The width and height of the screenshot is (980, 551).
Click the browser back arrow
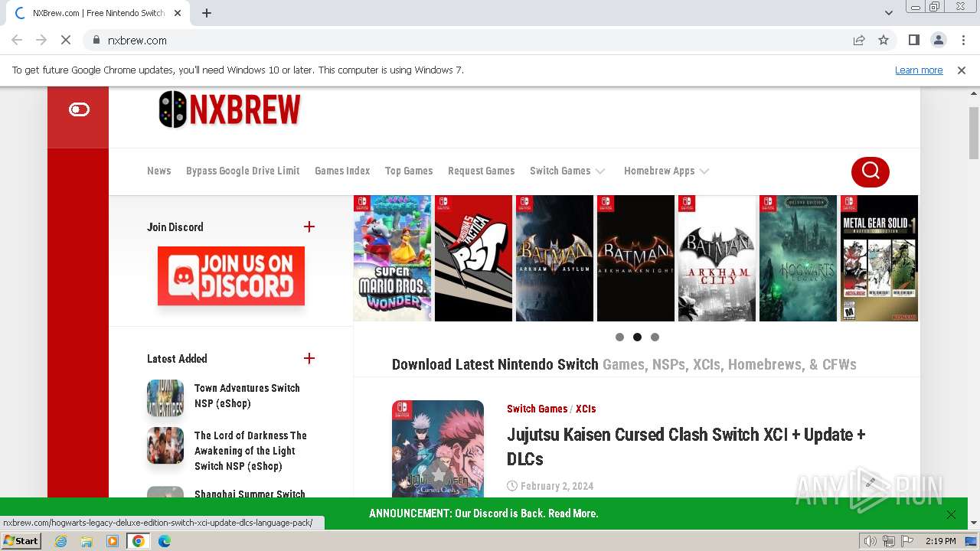pyautogui.click(x=17, y=40)
